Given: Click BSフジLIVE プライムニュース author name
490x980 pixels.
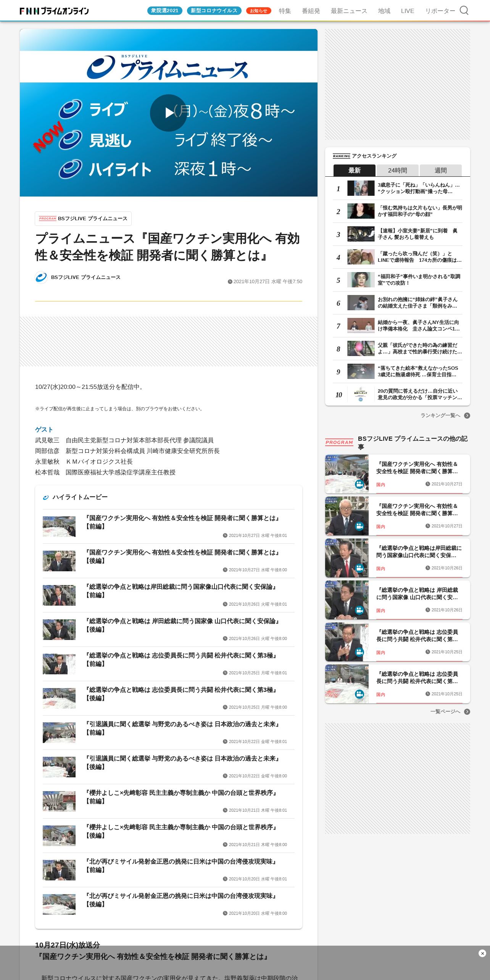Looking at the screenshot, I should point(85,277).
